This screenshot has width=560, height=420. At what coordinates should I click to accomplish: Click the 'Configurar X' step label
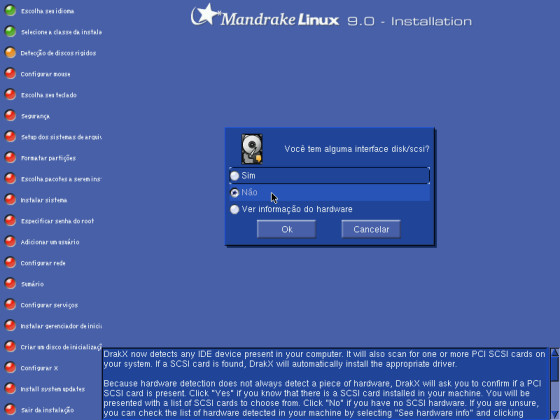click(39, 368)
